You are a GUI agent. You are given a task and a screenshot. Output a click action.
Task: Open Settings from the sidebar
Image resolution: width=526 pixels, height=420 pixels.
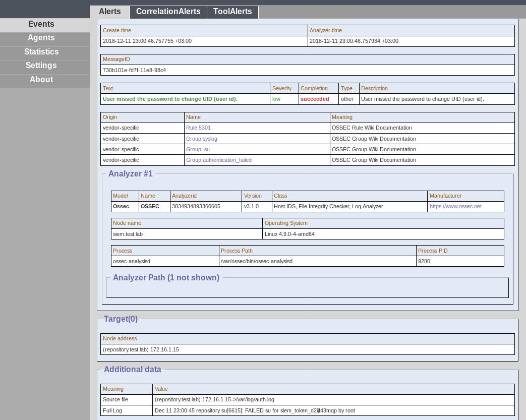pyautogui.click(x=41, y=66)
